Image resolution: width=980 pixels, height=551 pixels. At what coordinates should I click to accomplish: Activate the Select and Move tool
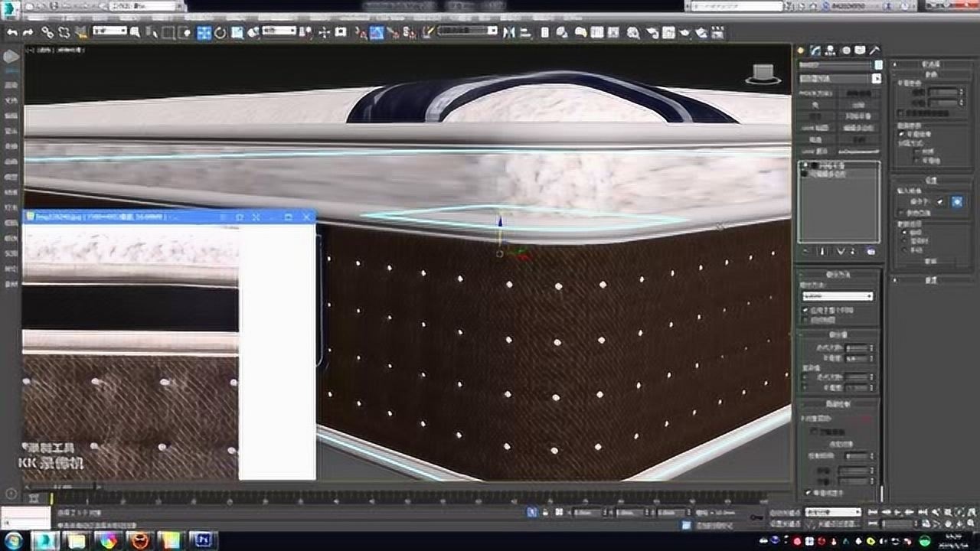(x=204, y=32)
